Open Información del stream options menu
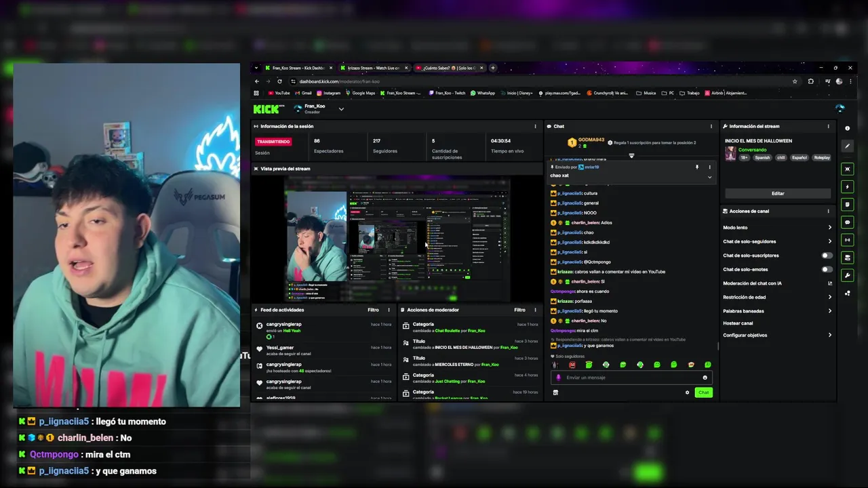Screen dimensions: 868x488 point(828,126)
